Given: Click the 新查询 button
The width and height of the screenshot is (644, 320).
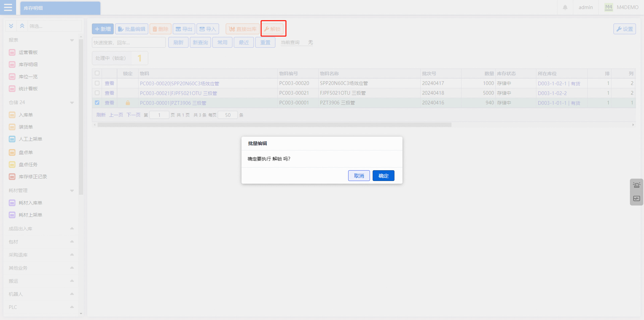Looking at the screenshot, I should tap(200, 42).
